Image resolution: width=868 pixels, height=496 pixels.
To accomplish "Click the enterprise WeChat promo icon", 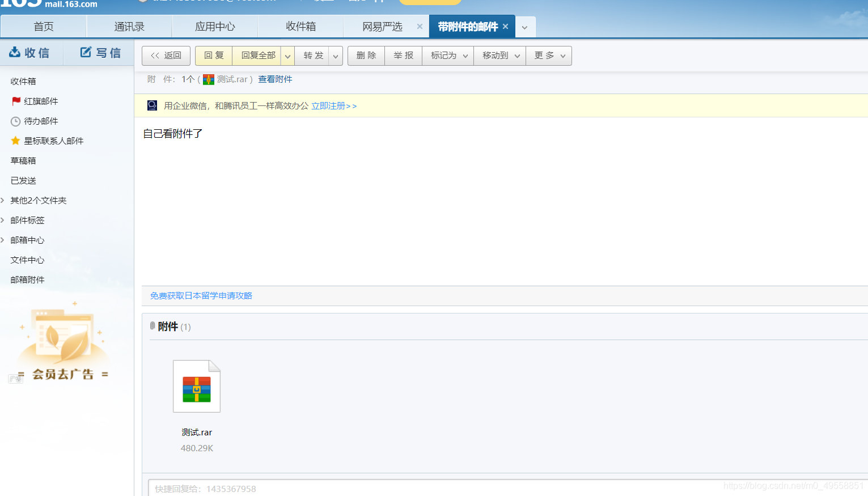I will point(152,105).
